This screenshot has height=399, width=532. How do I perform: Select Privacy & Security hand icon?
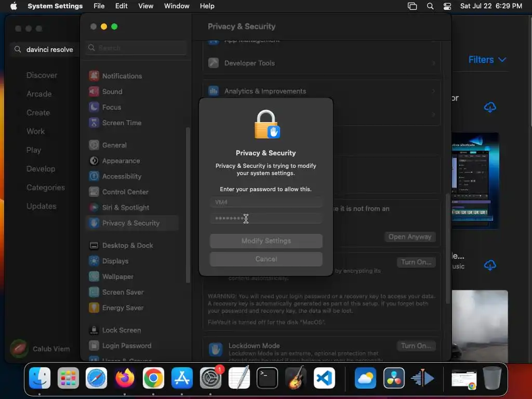94,223
